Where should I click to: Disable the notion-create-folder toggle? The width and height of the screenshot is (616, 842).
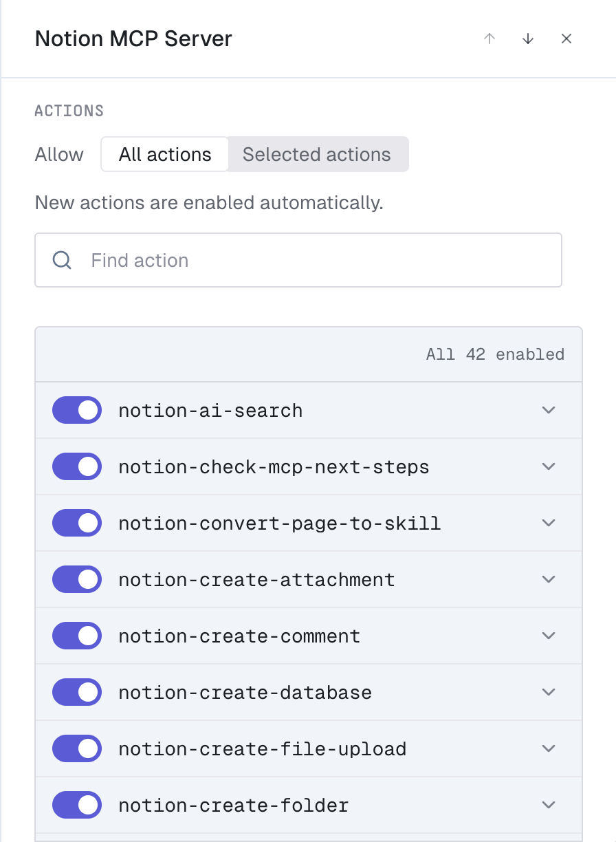(77, 805)
